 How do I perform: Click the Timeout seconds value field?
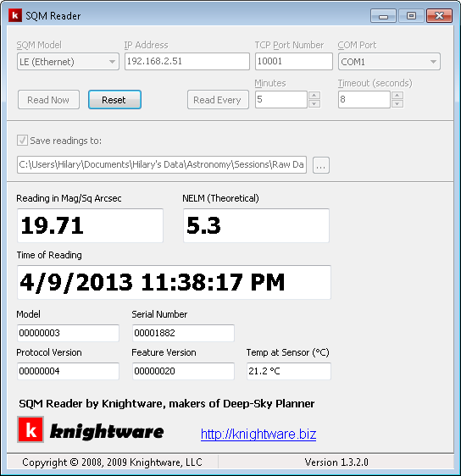click(x=364, y=99)
